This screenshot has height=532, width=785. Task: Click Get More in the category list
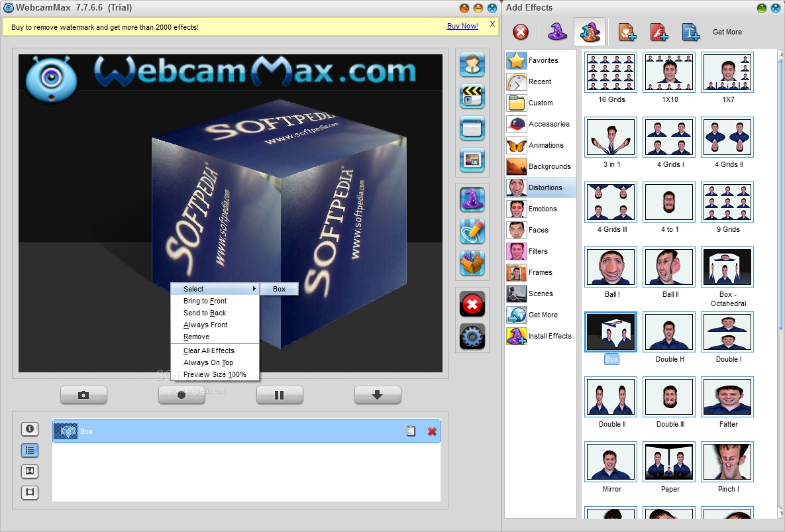tap(541, 315)
